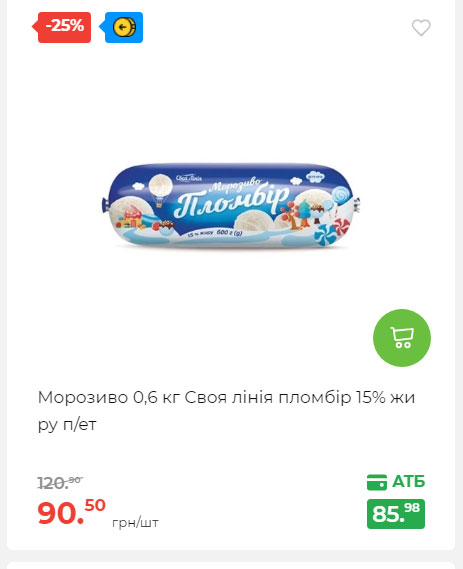
Task: Click the green 85.98 card price badge
Action: (396, 514)
